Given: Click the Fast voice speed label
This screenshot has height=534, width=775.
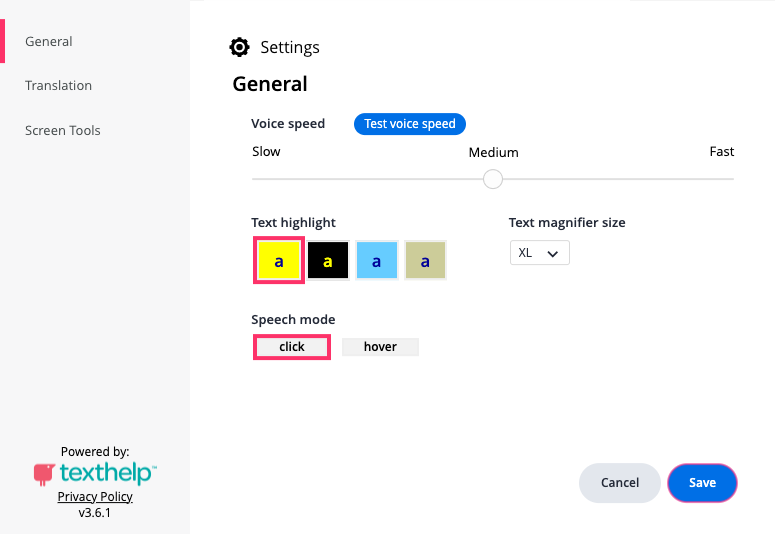Looking at the screenshot, I should 722,152.
